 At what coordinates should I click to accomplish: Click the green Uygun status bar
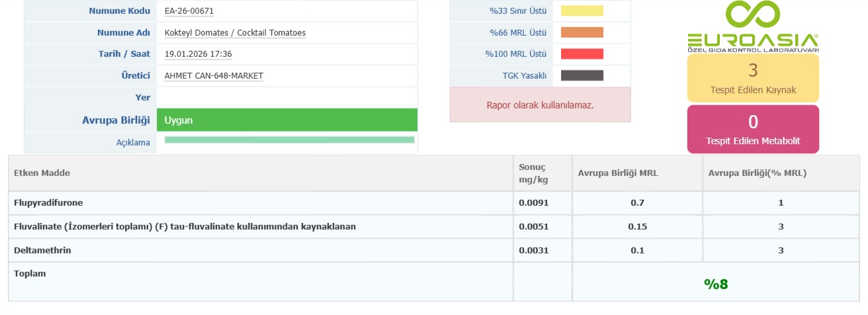(x=287, y=120)
